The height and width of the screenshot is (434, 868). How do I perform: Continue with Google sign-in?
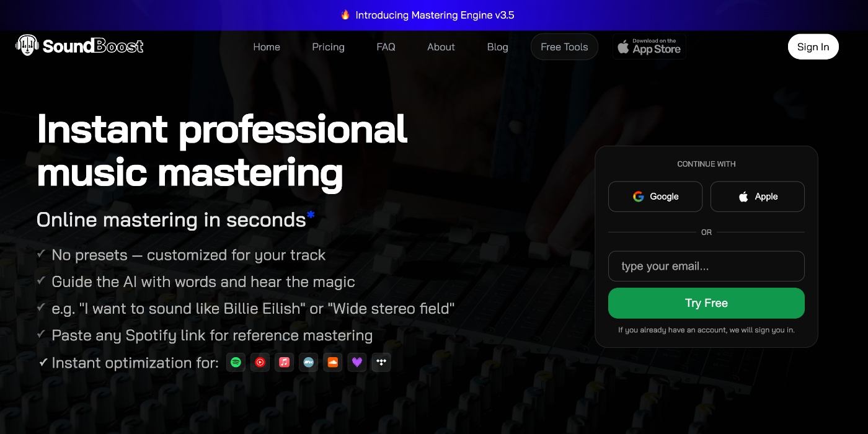[x=655, y=197]
